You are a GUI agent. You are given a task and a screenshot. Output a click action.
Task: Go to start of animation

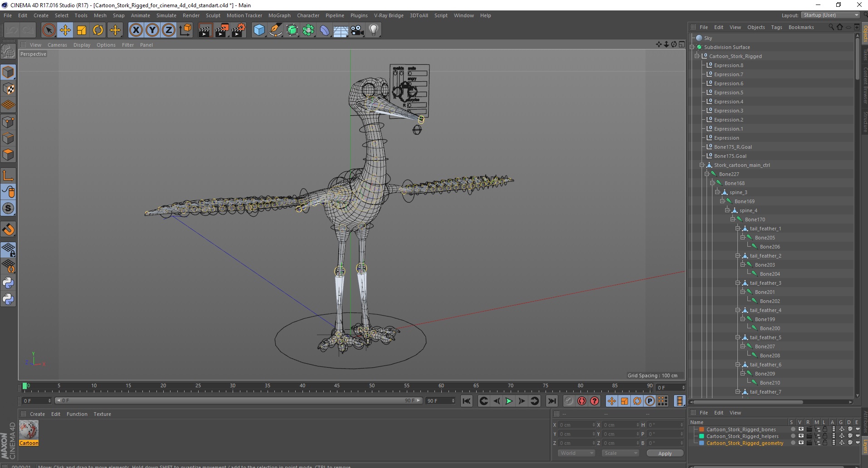click(467, 401)
